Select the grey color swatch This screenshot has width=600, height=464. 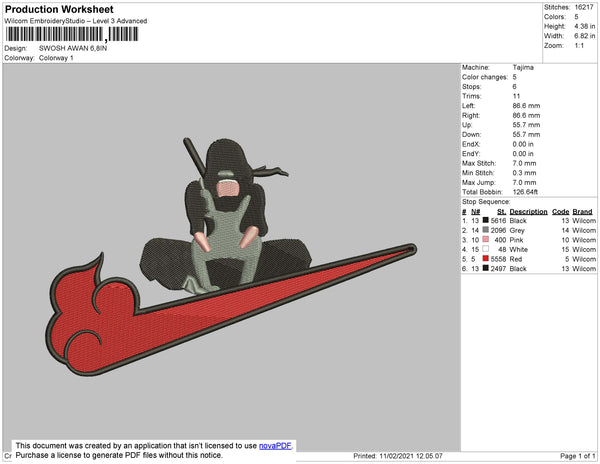[486, 230]
